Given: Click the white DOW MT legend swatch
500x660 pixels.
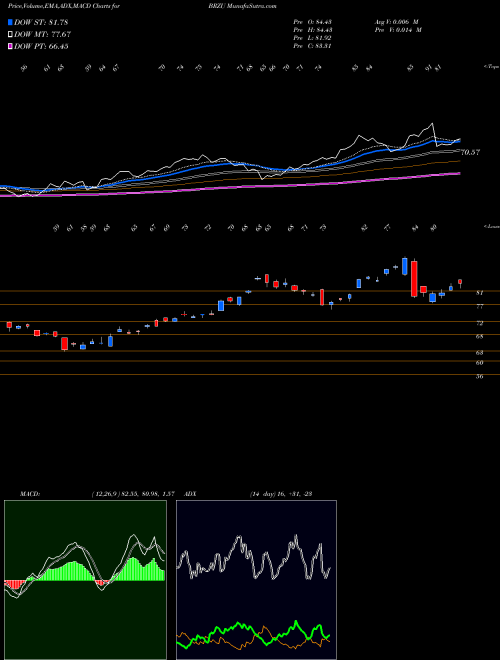Looking at the screenshot, I should pyautogui.click(x=11, y=34).
